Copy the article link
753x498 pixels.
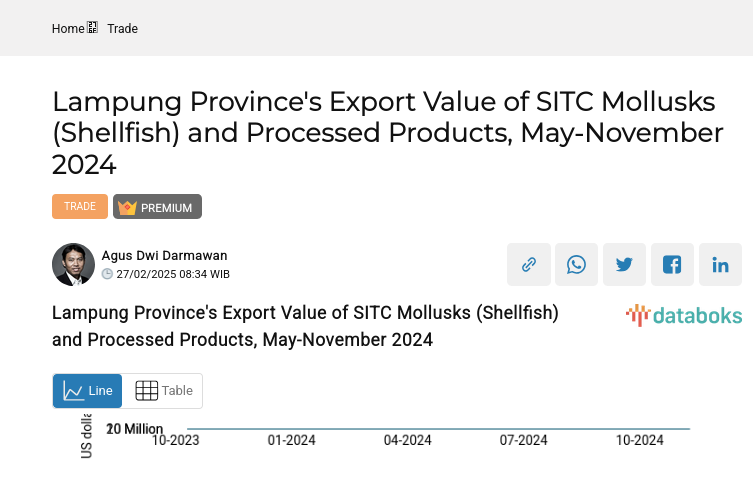529,265
